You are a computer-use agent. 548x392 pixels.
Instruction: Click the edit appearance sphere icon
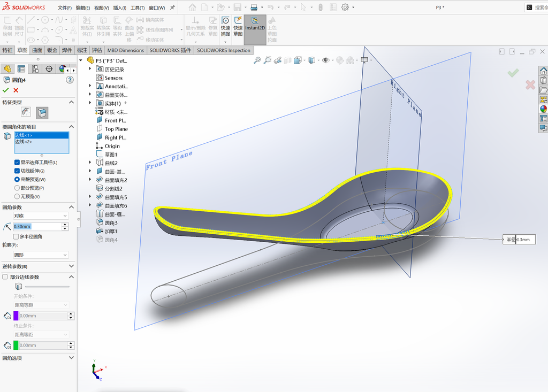[340, 60]
